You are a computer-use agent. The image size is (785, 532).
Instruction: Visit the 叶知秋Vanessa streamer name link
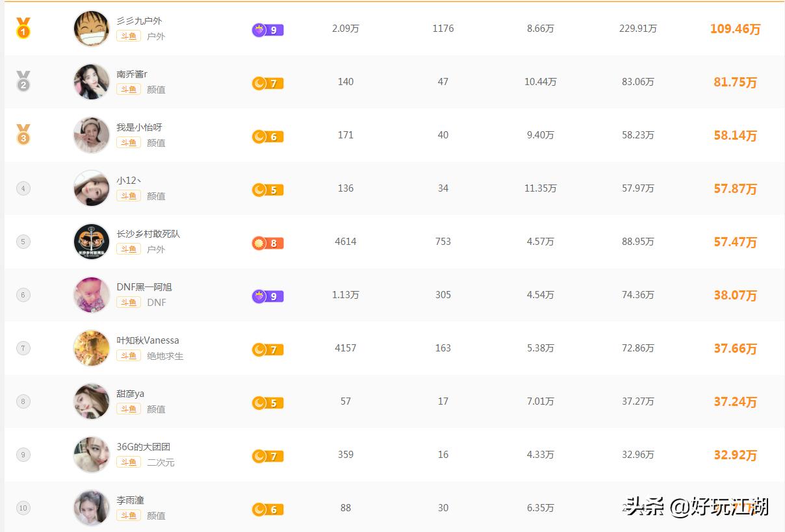[148, 340]
